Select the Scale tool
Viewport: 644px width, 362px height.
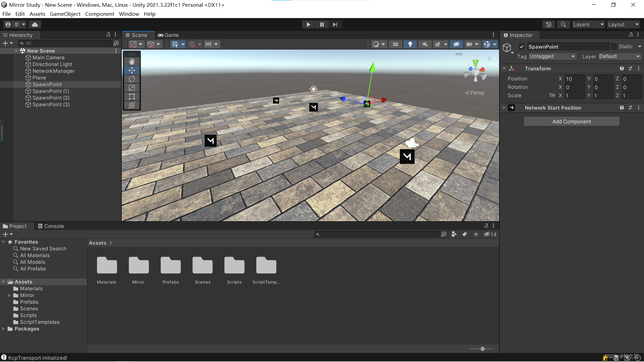click(132, 88)
